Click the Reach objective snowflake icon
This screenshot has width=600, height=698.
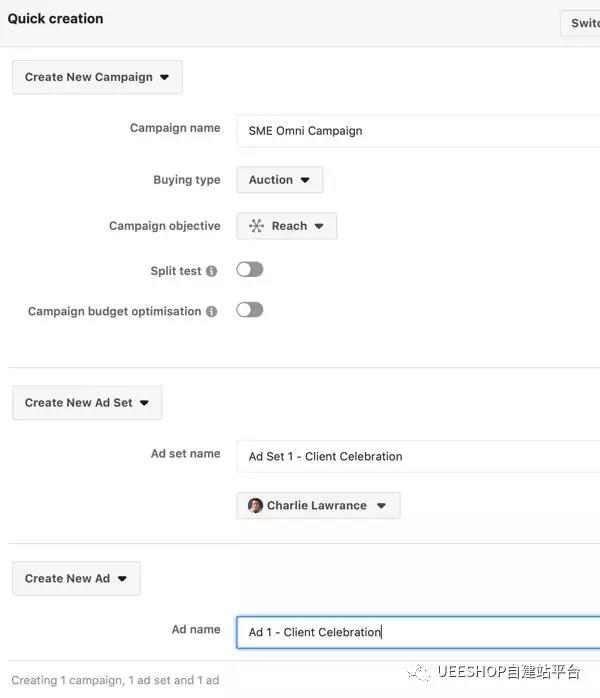coord(256,226)
